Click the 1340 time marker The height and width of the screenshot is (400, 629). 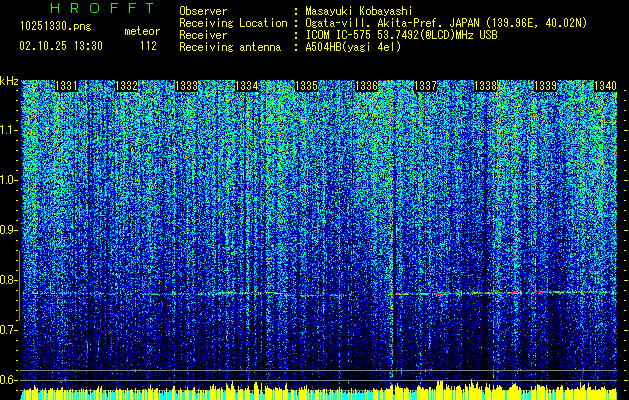coord(605,86)
